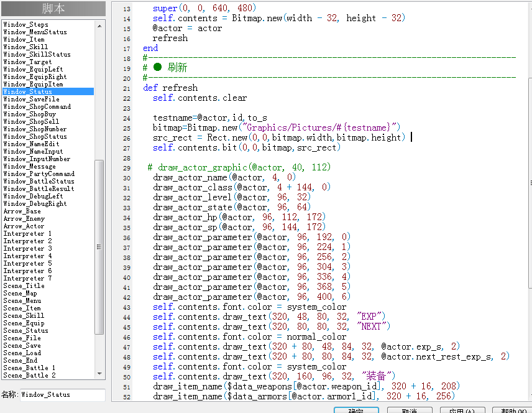This screenshot has height=413, width=532.
Task: Open the Window_PartyCommand script
Action: 39,174
